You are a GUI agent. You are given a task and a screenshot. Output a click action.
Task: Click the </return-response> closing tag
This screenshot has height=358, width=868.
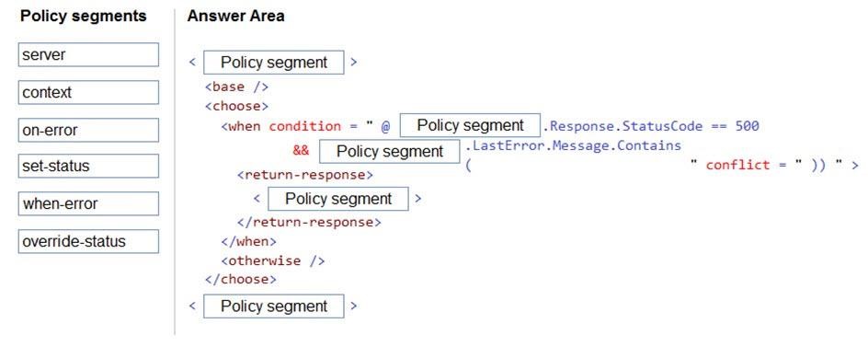tap(309, 222)
